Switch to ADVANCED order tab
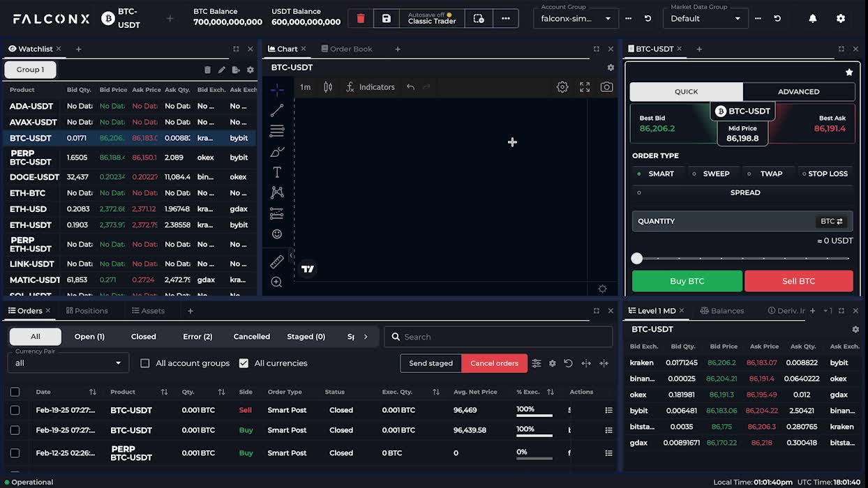868x488 pixels. (x=799, y=91)
